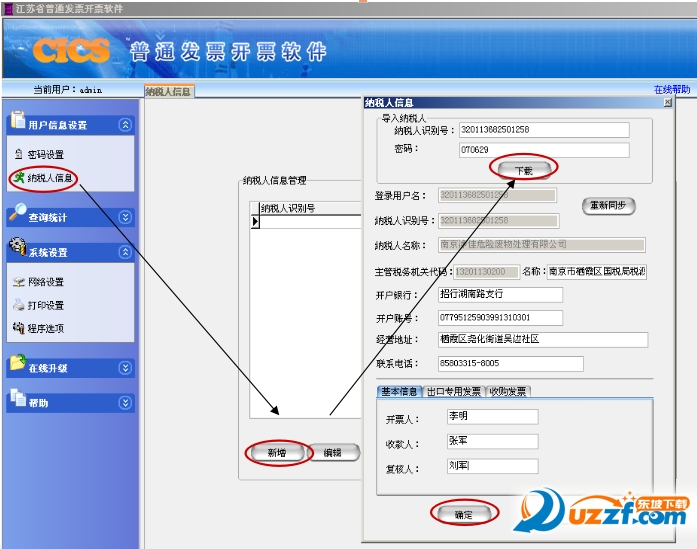Expand the 在线升级 section
This screenshot has width=697, height=549.
point(125,368)
